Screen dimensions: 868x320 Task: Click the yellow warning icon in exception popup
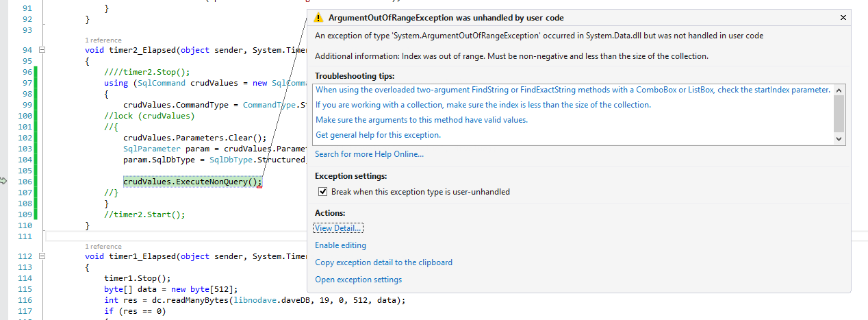coord(318,18)
